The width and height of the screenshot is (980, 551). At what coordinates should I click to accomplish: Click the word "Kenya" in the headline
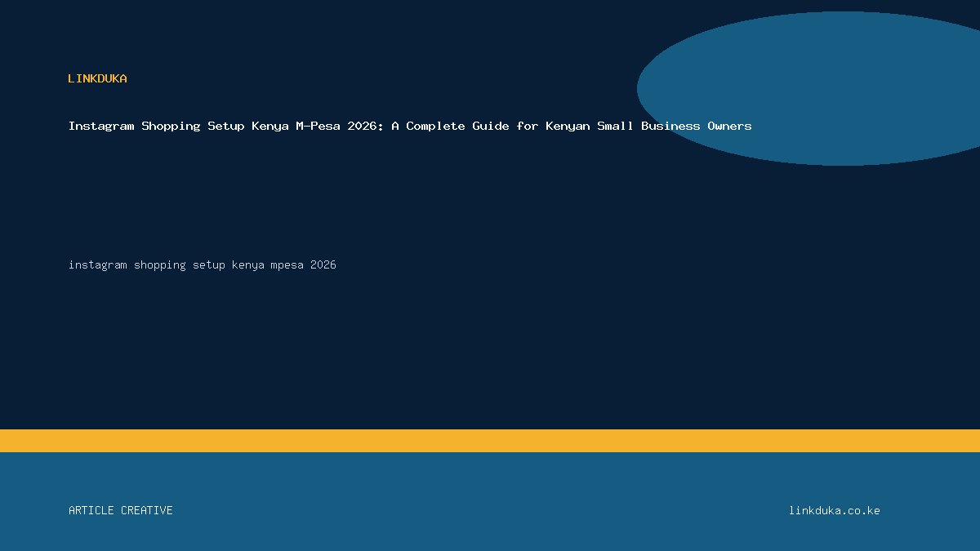tap(270, 126)
